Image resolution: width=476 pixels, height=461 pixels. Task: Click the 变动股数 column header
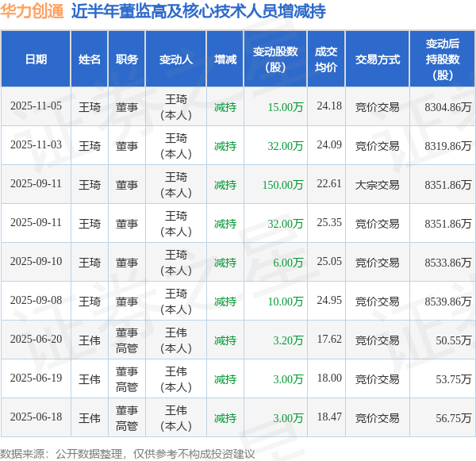coord(275,59)
